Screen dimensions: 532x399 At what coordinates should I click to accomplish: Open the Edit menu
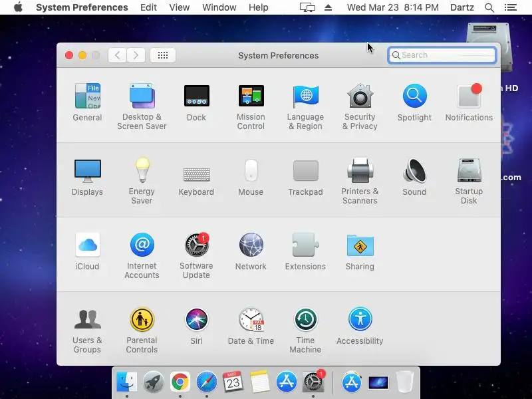(x=148, y=7)
